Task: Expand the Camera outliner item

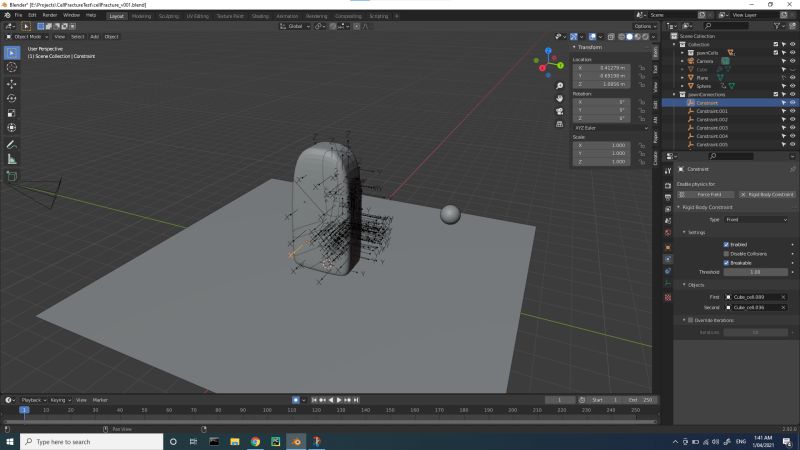Action: [683, 61]
